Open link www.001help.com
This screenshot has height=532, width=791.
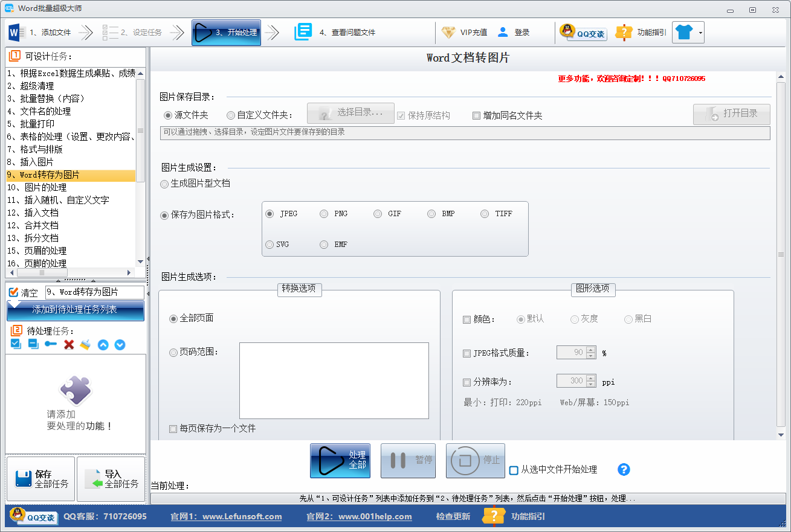click(x=375, y=517)
